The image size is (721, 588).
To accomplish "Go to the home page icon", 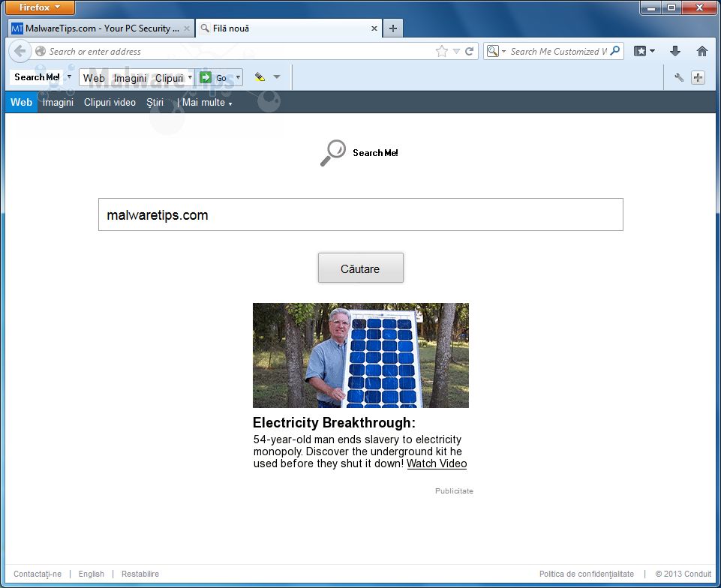I will [701, 51].
